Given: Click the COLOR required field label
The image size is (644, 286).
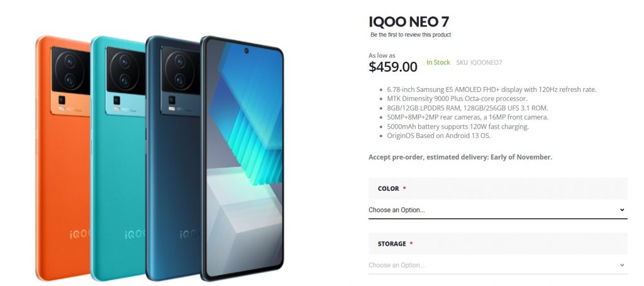Looking at the screenshot, I should pos(389,188).
